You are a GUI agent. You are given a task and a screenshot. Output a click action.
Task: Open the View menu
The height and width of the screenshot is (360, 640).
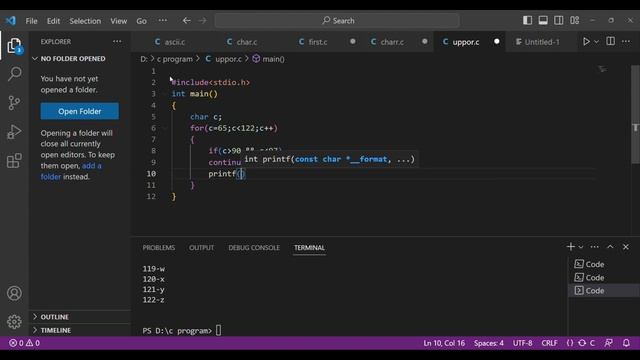pos(118,21)
